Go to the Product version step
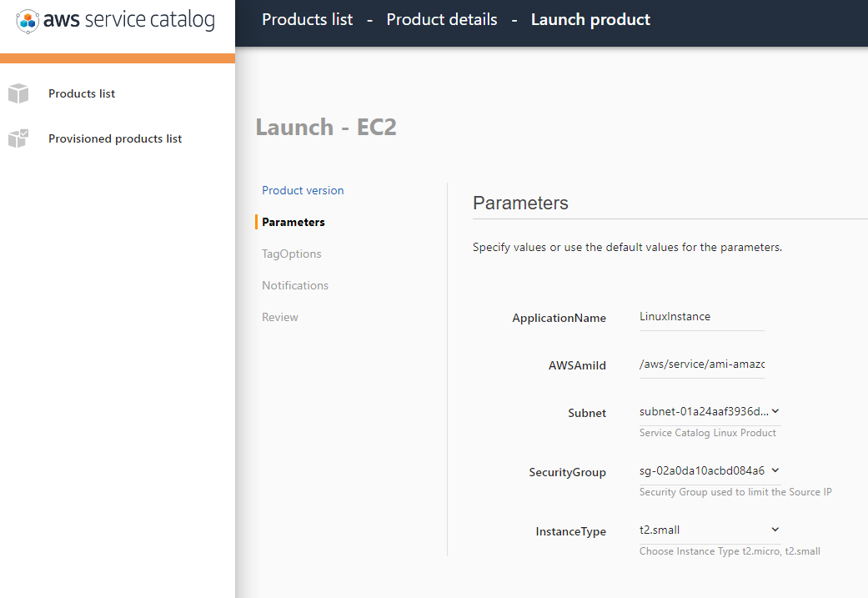This screenshot has height=598, width=868. click(x=303, y=190)
